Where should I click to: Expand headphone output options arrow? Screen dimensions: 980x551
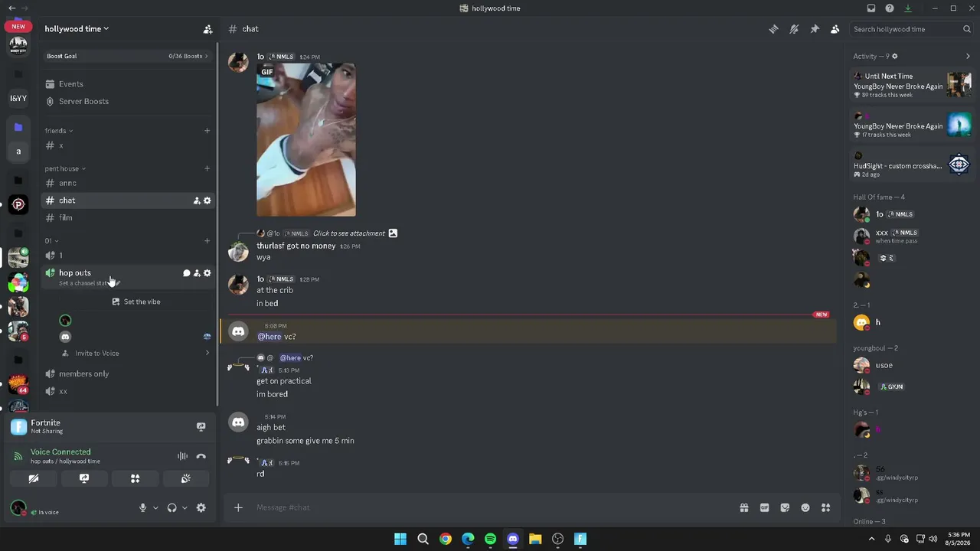click(x=185, y=507)
